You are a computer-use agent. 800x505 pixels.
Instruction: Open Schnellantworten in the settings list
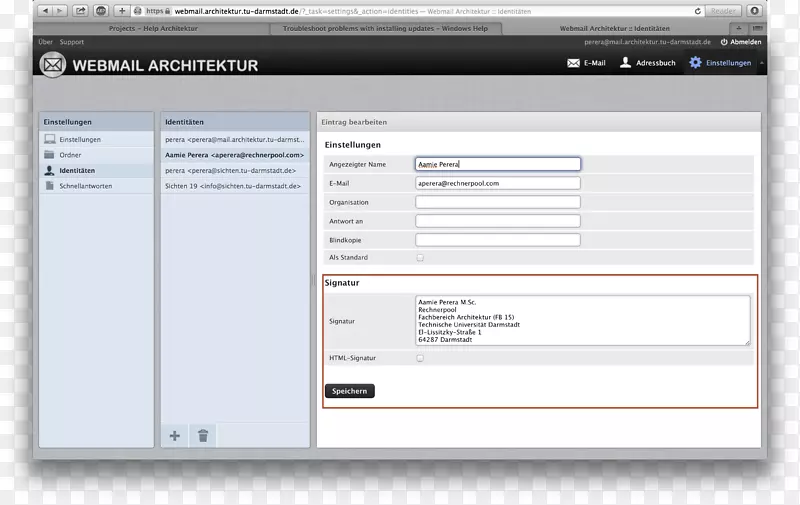[85, 186]
